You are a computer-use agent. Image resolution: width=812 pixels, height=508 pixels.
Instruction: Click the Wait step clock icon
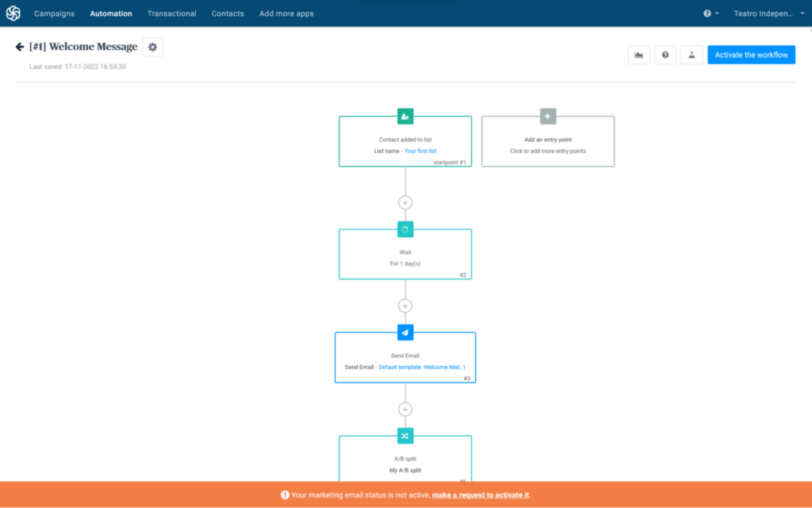405,229
